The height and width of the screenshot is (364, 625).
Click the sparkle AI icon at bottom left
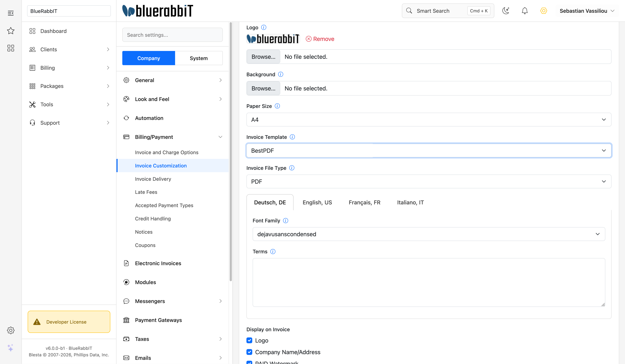(x=10, y=348)
